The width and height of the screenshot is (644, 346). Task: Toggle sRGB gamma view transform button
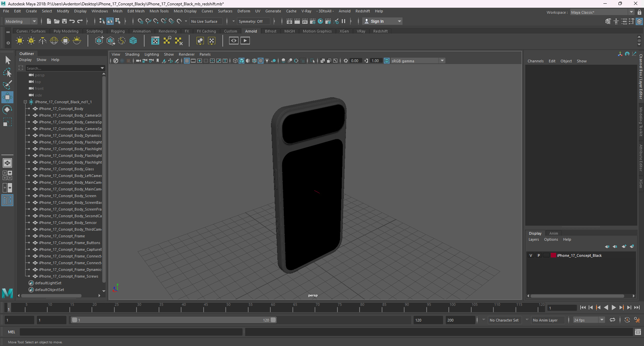pos(387,61)
